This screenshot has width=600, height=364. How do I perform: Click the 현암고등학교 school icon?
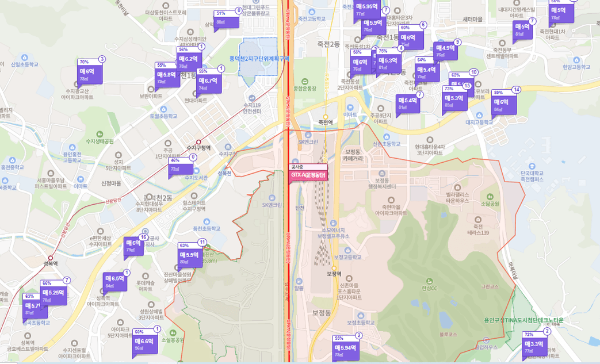(576, 60)
